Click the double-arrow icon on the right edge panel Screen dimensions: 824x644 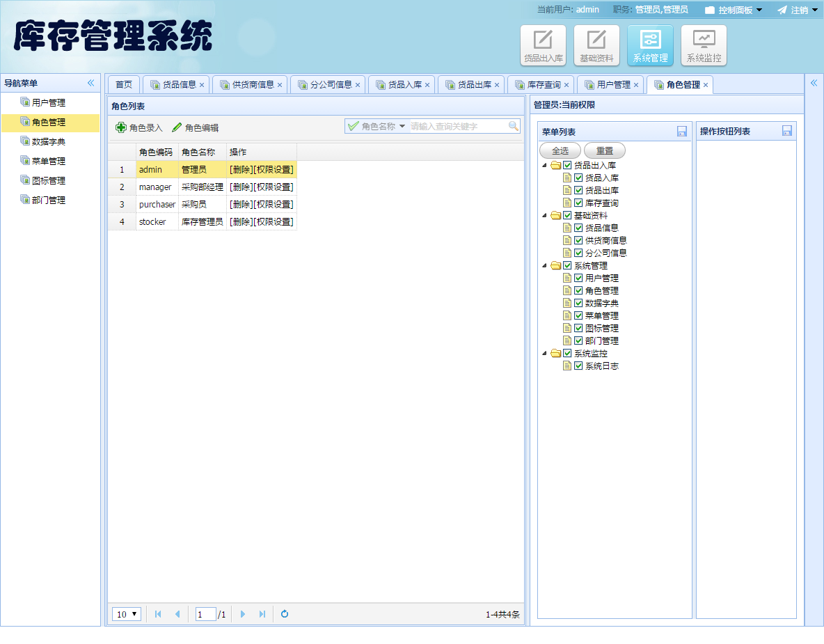tap(814, 83)
